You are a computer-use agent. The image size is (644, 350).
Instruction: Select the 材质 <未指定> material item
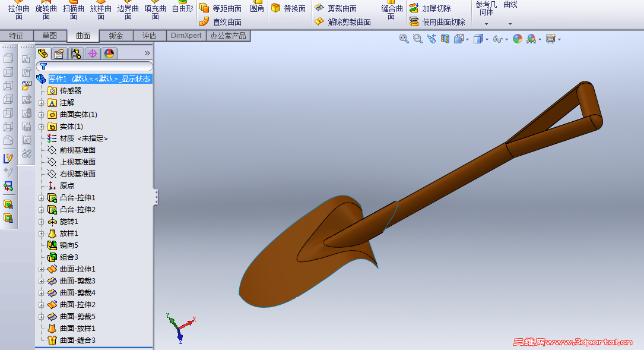83,138
